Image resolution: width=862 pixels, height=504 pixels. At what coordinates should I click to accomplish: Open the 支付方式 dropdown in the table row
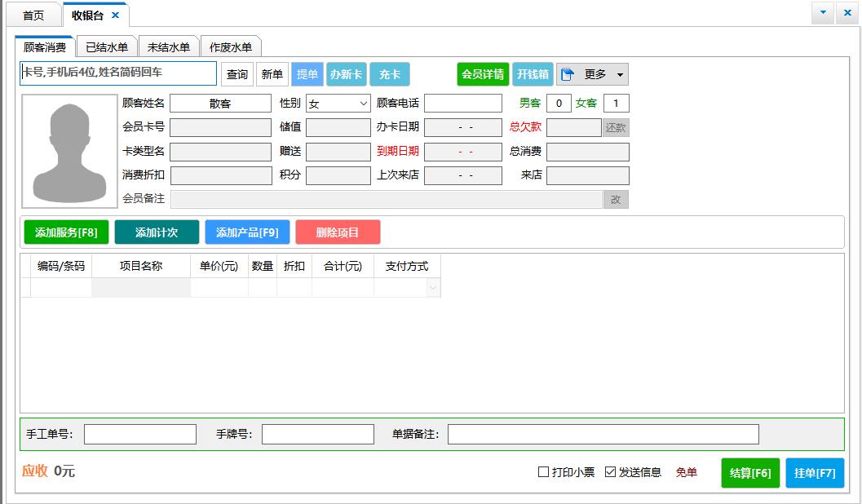tap(432, 288)
